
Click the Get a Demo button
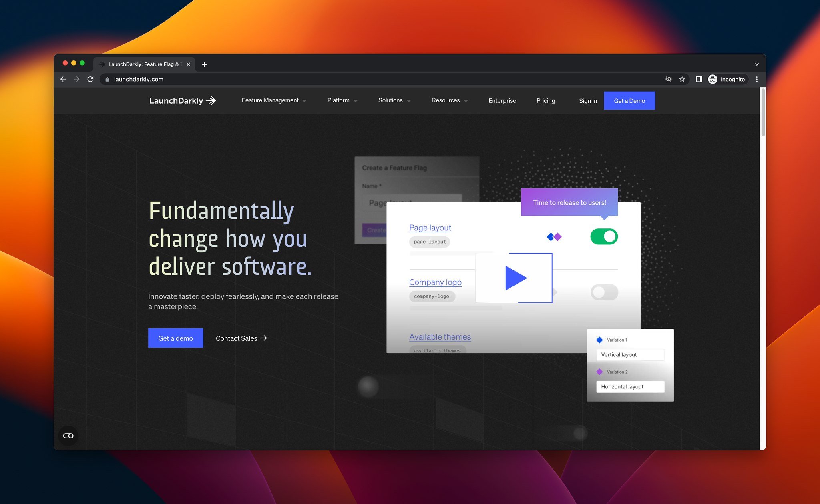click(x=629, y=100)
